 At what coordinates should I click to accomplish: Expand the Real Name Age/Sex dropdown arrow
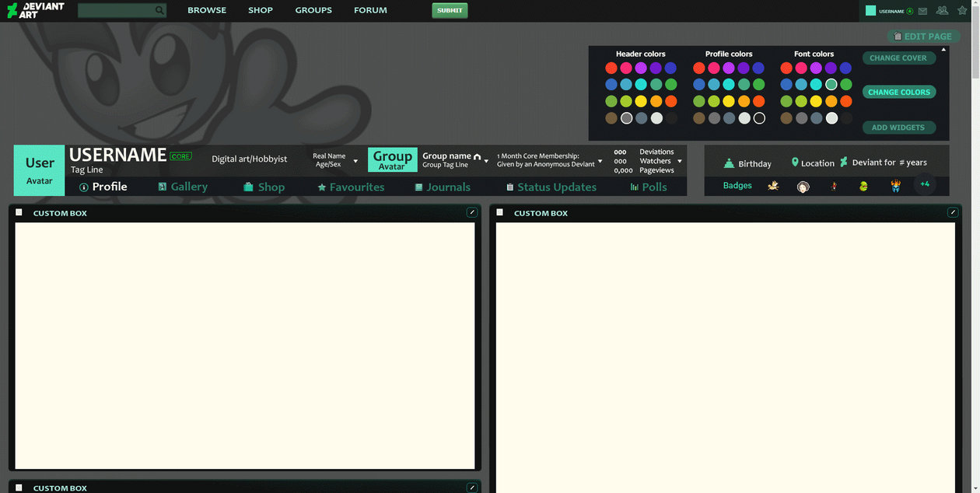pyautogui.click(x=355, y=161)
